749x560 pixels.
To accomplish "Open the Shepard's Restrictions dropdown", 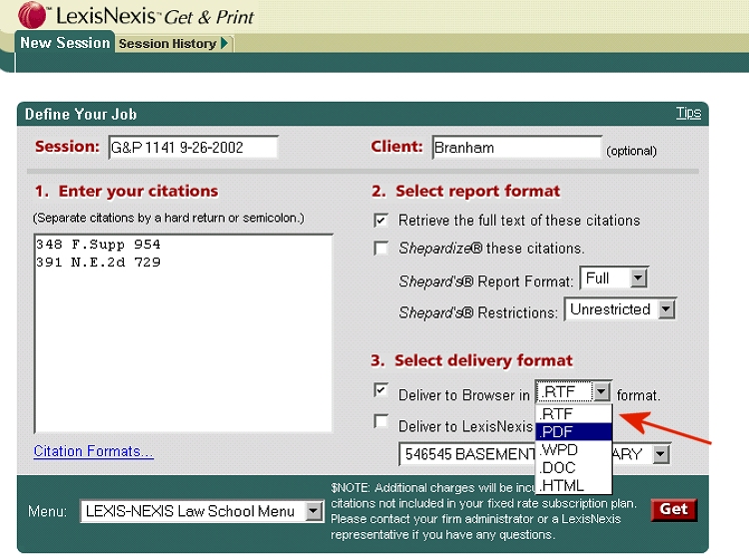I will coord(620,309).
